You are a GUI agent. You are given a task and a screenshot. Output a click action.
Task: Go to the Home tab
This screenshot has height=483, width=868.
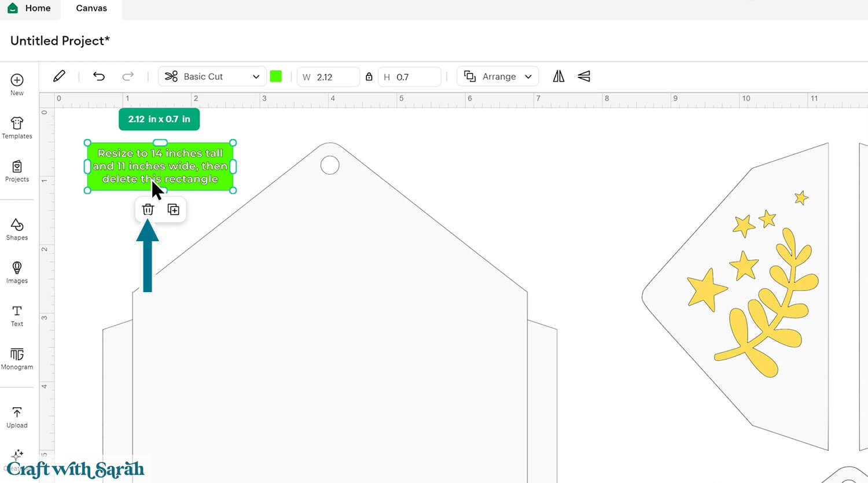pos(30,9)
